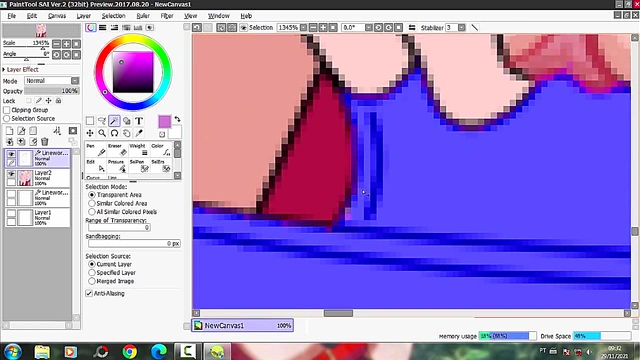Set selection source to Merged Image
The height and width of the screenshot is (360, 640).
pos(92,281)
